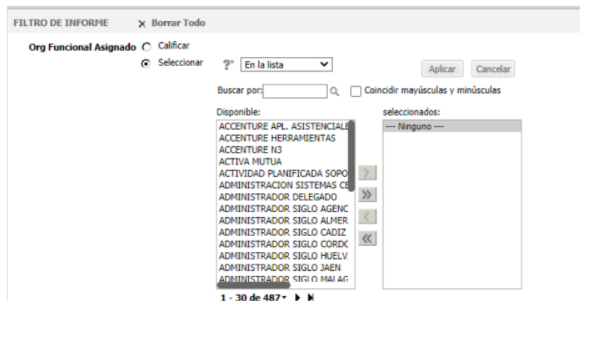
Task: Remove all items with double left arrow
Action: click(x=367, y=239)
